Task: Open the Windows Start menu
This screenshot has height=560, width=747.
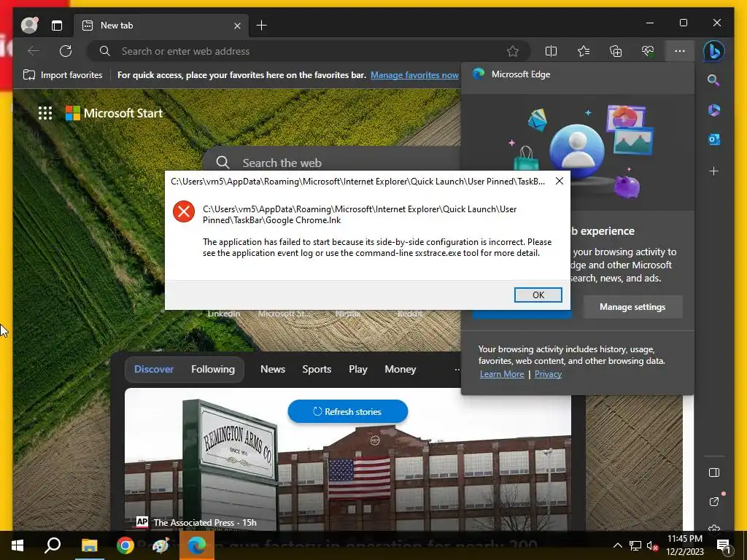Action: [x=18, y=545]
